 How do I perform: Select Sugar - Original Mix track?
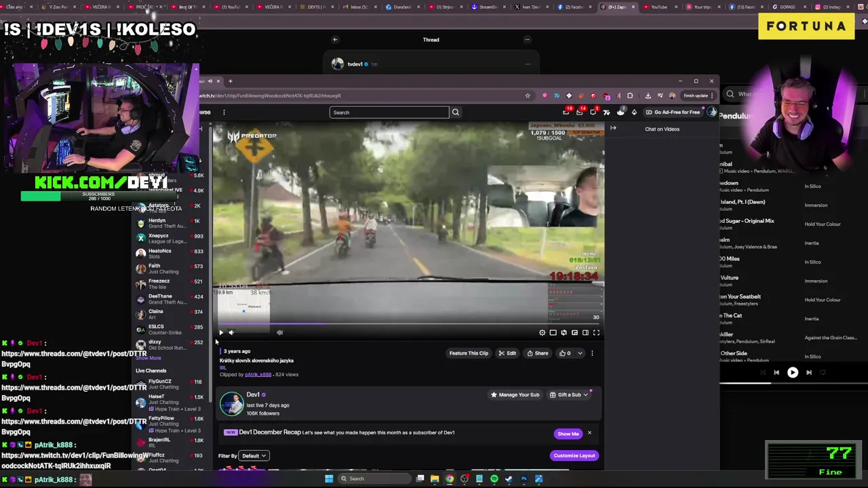click(x=748, y=221)
